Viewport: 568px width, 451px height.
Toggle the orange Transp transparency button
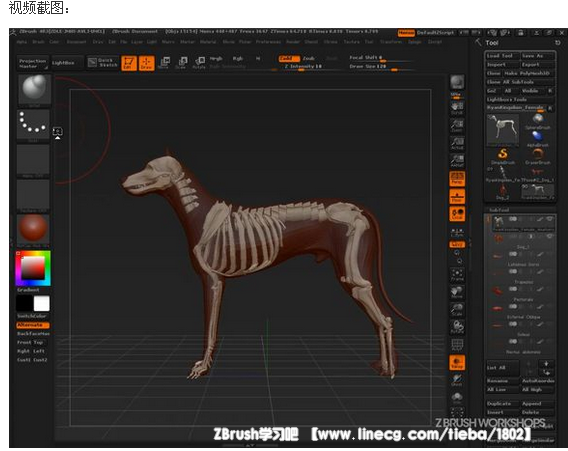[x=457, y=363]
